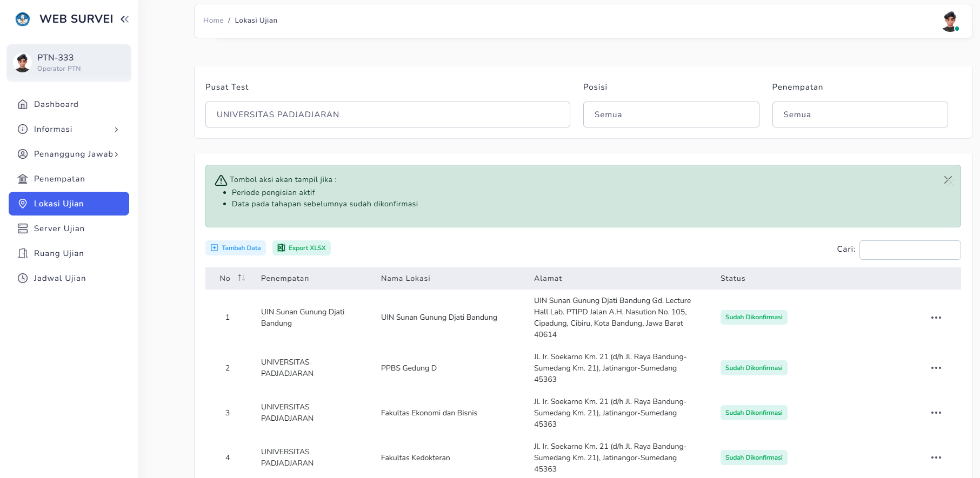
Task: Click the Lokasi Ujian pin icon
Action: pyautogui.click(x=23, y=204)
